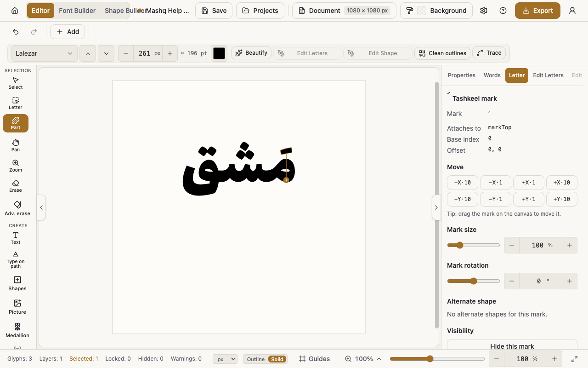
Task: Open the settings gear
Action: tap(484, 11)
